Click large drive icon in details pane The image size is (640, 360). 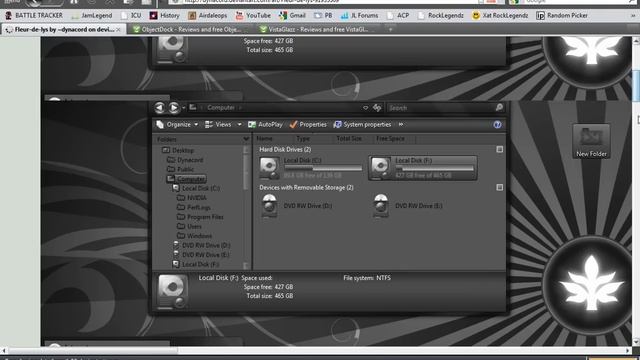point(173,291)
